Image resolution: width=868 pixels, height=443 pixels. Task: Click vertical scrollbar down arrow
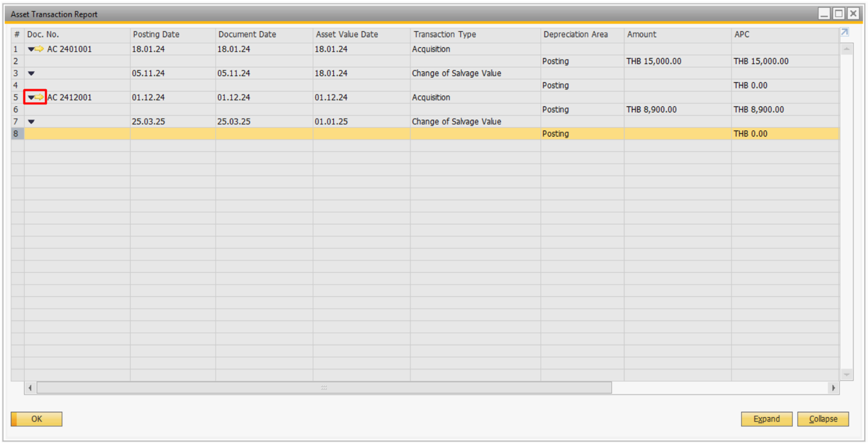pos(846,374)
